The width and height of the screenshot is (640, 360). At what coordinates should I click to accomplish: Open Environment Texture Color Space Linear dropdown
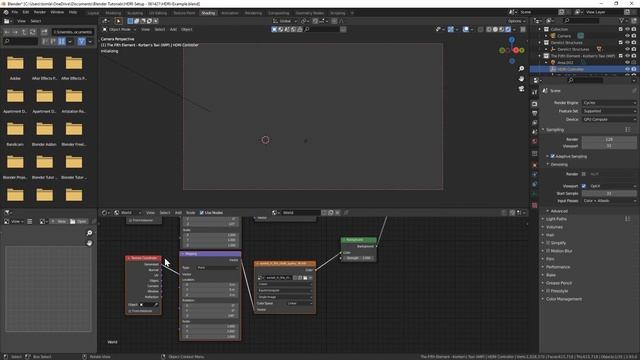point(299,303)
